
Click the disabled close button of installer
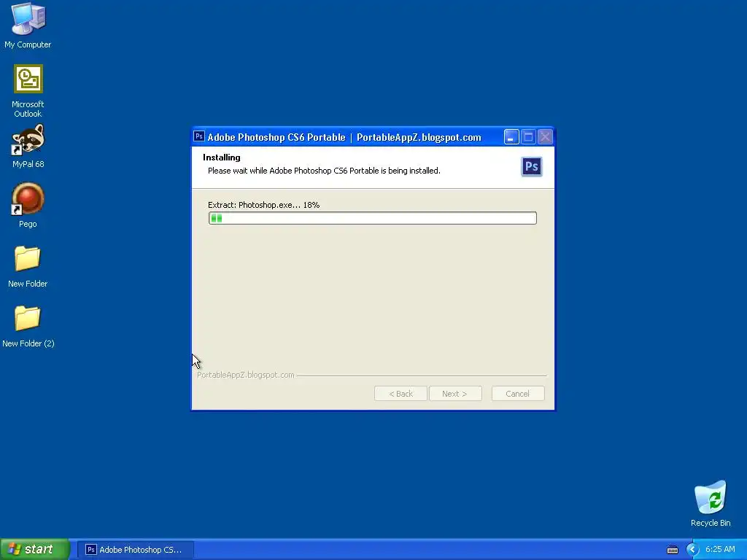(x=546, y=137)
